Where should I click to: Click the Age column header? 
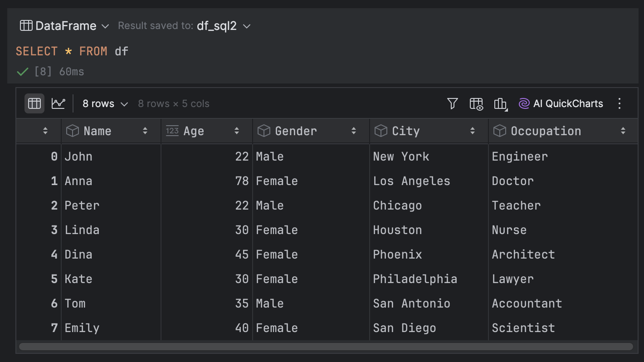tap(207, 131)
